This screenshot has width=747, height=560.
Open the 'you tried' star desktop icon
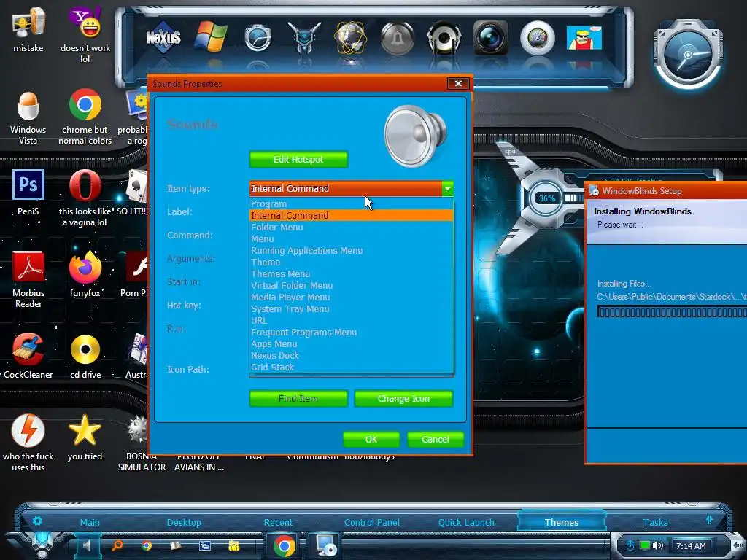click(x=85, y=437)
